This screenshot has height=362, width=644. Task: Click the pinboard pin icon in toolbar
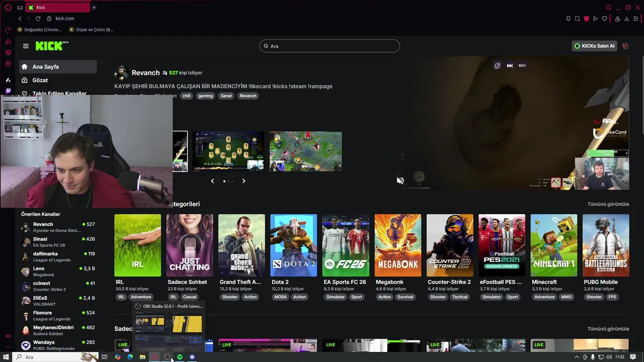coord(568,19)
